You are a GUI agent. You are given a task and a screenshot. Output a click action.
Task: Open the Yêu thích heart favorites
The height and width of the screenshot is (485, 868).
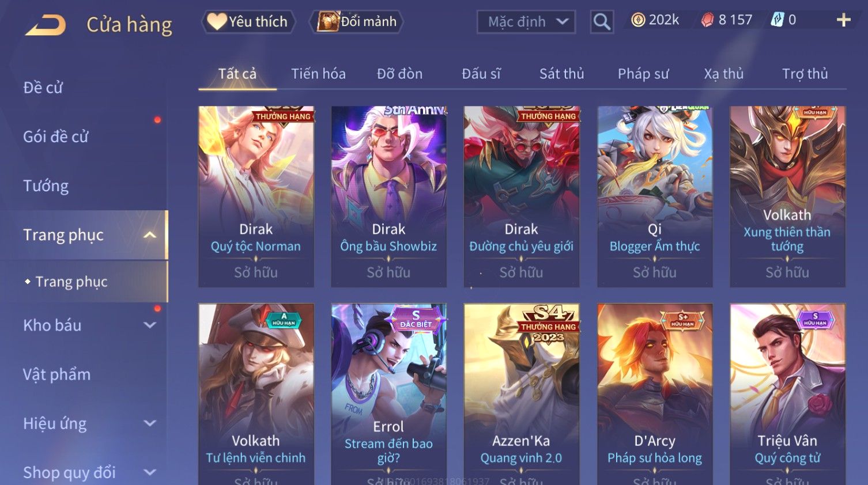tap(248, 22)
